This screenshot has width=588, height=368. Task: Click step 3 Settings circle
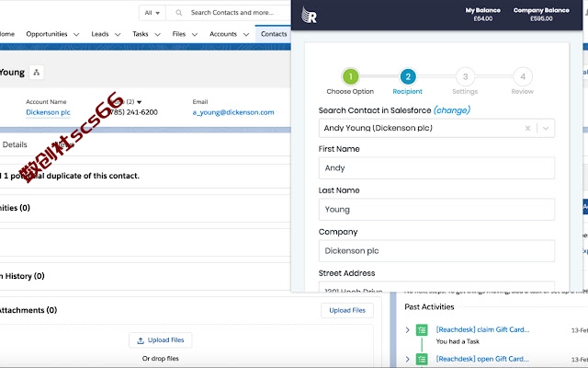pyautogui.click(x=465, y=76)
